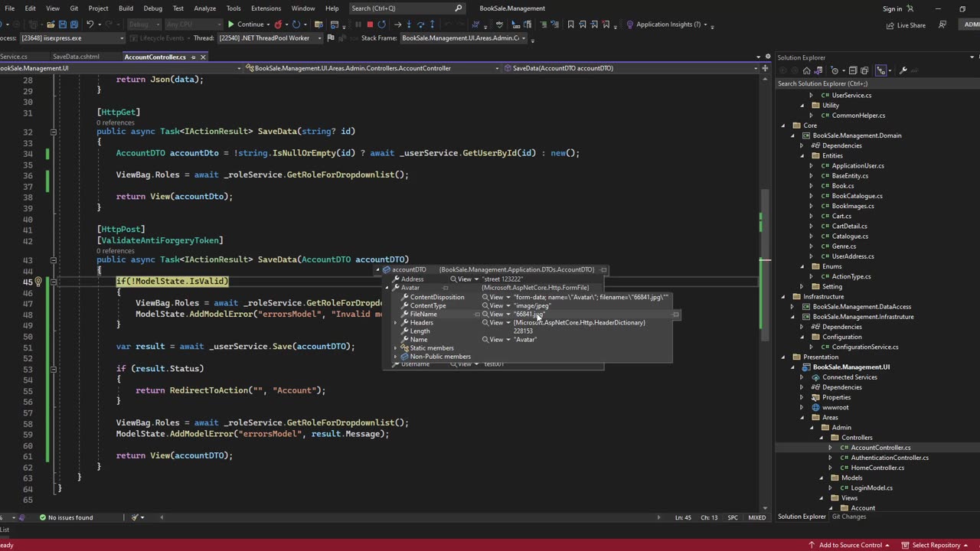The width and height of the screenshot is (980, 551).
Task: Open the Process iisexpress.exe dropdown
Action: click(122, 37)
